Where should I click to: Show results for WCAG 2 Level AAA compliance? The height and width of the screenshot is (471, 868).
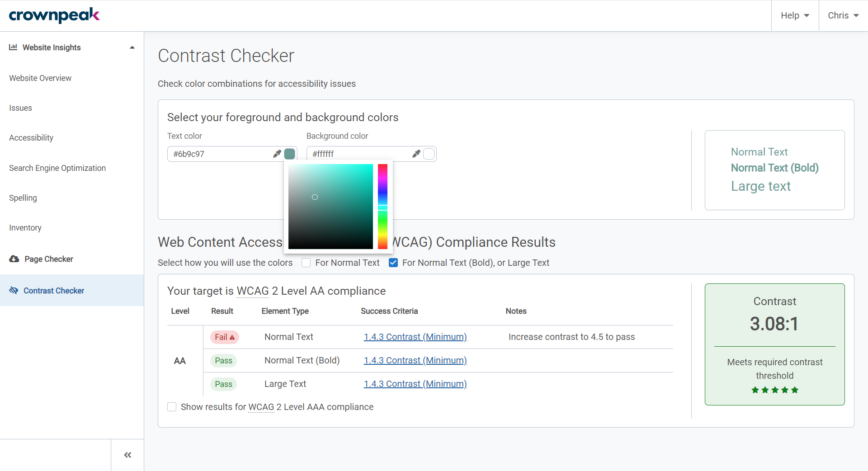tap(172, 407)
